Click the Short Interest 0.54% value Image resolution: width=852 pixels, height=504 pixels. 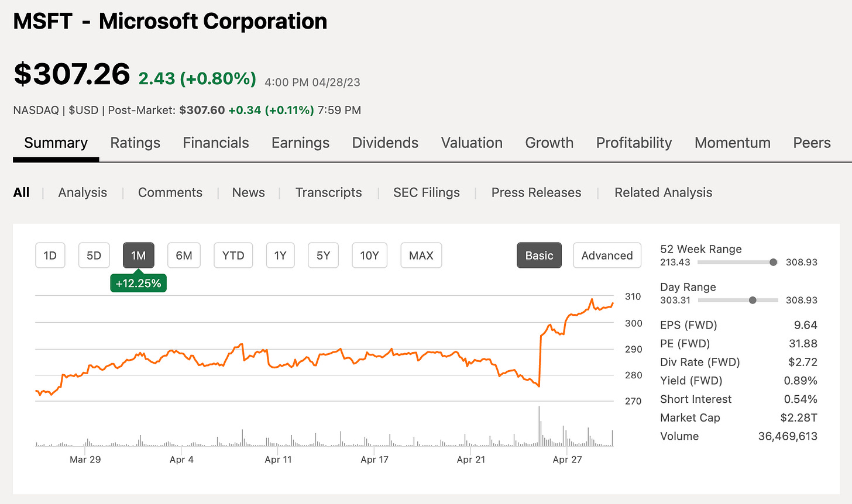tap(801, 399)
